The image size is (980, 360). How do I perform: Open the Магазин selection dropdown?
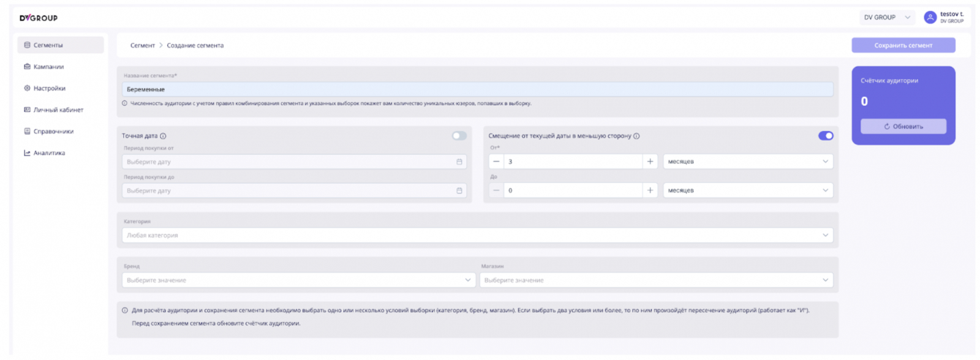(656, 280)
